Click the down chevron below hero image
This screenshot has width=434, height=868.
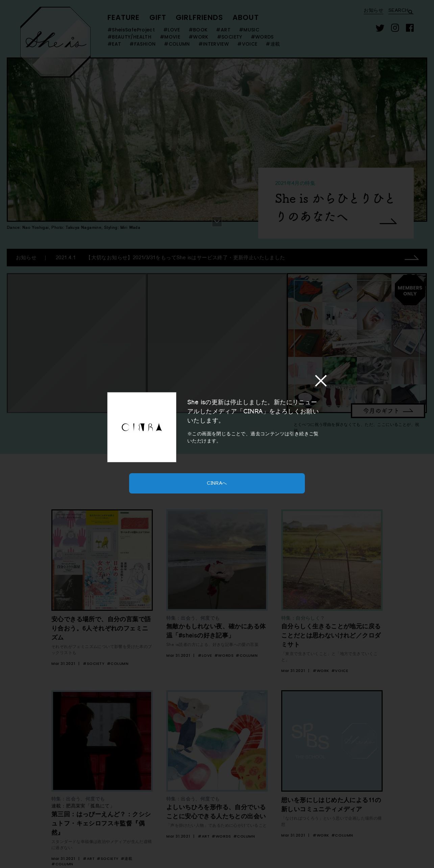(217, 222)
